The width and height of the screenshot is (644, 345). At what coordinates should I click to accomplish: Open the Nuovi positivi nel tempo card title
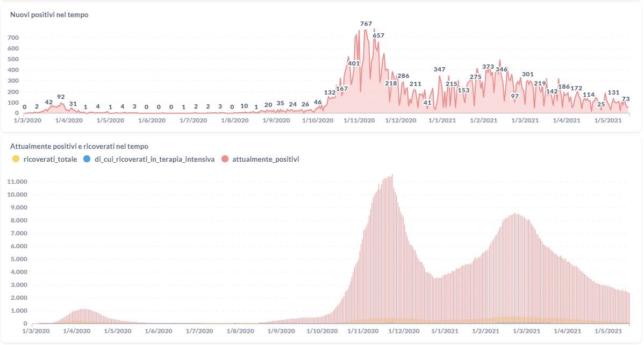(x=49, y=15)
